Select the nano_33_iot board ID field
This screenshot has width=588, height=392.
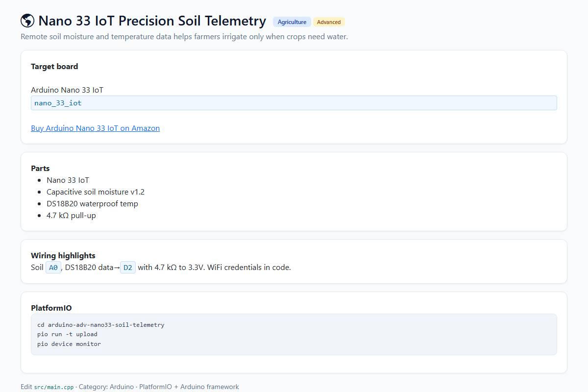294,103
